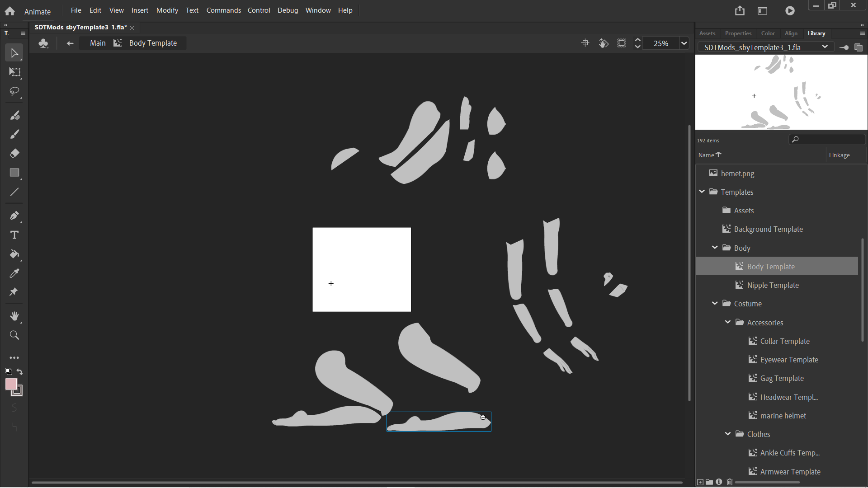868x488 pixels.
Task: Click the Test Movie play button
Action: 790,10
